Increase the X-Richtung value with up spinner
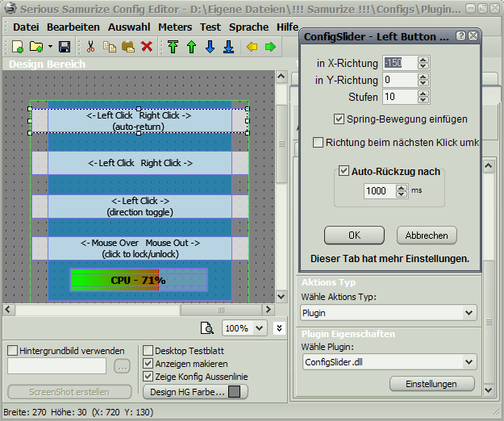Viewport: 504px width, 421px height. click(423, 60)
